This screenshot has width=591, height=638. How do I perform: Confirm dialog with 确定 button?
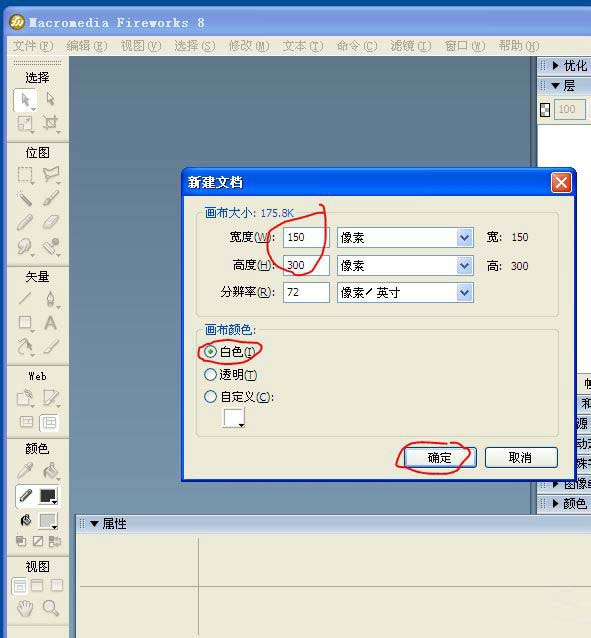tap(440, 458)
